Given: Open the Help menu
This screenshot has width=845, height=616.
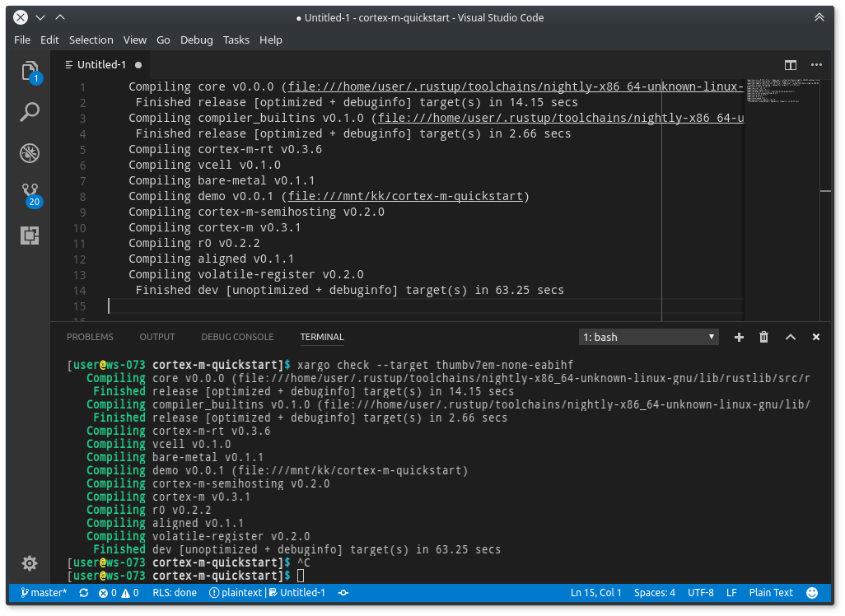Looking at the screenshot, I should click(x=270, y=40).
